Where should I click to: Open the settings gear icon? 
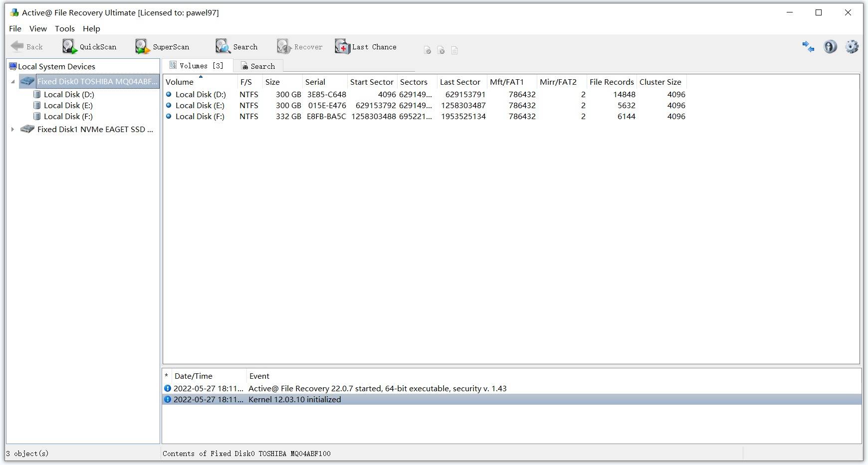(852, 47)
